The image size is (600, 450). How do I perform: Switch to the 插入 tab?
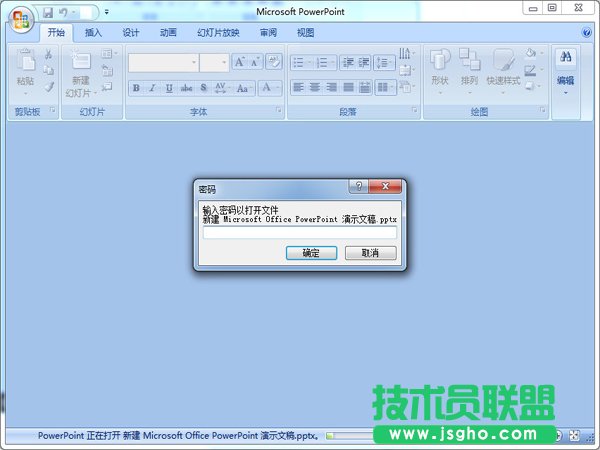click(93, 32)
